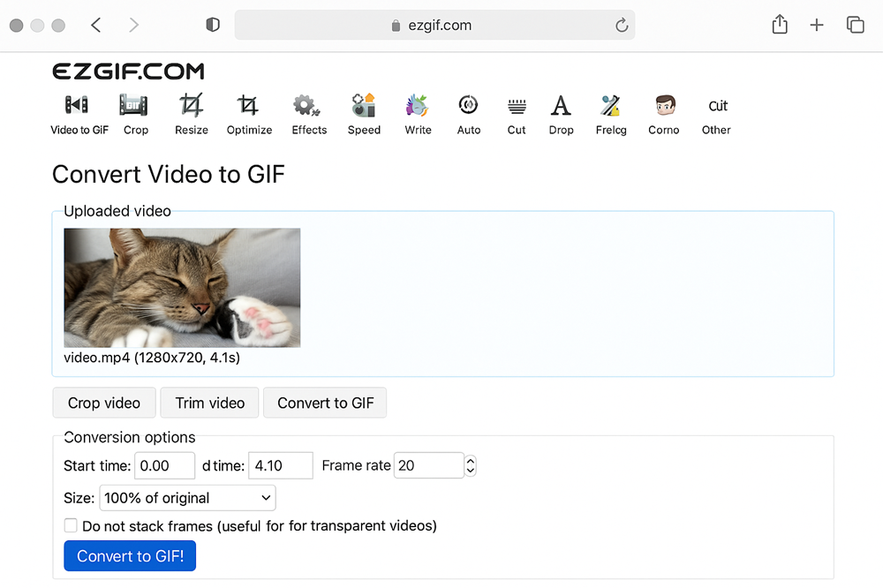Click the Safari share icon
This screenshot has height=588, width=883.
tap(780, 26)
